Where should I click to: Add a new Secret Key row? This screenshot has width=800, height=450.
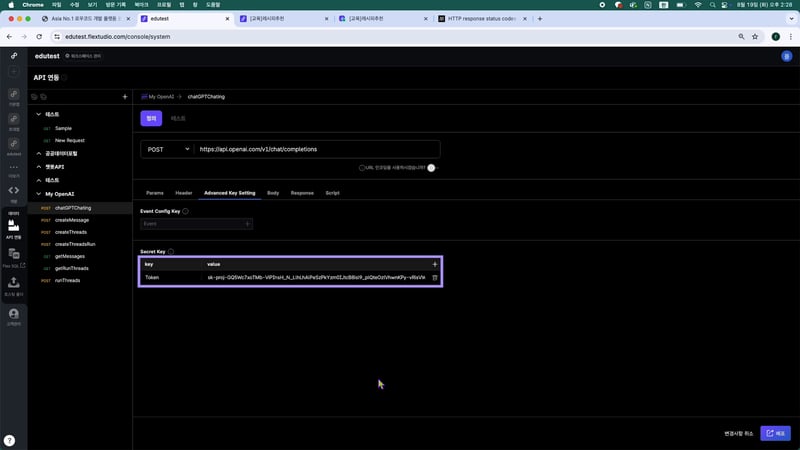click(434, 264)
